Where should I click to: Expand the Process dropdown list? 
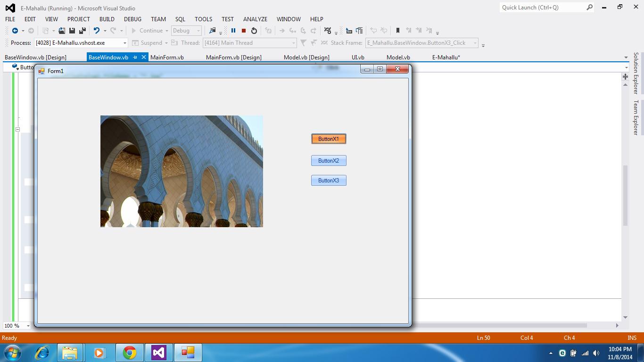pyautogui.click(x=125, y=43)
